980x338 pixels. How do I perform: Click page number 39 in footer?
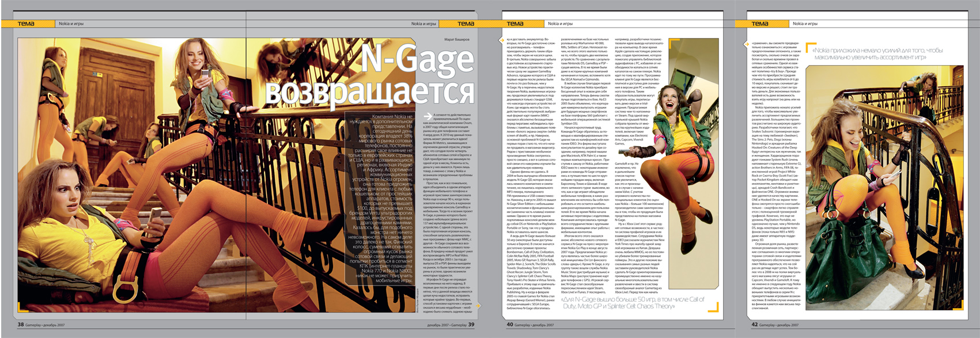pos(471,325)
